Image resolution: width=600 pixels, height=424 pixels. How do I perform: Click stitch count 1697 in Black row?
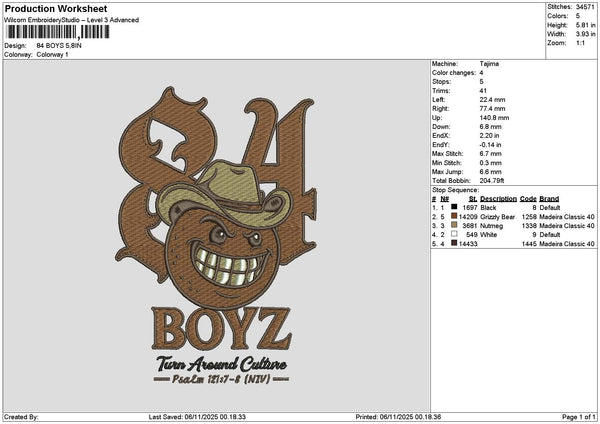point(470,208)
